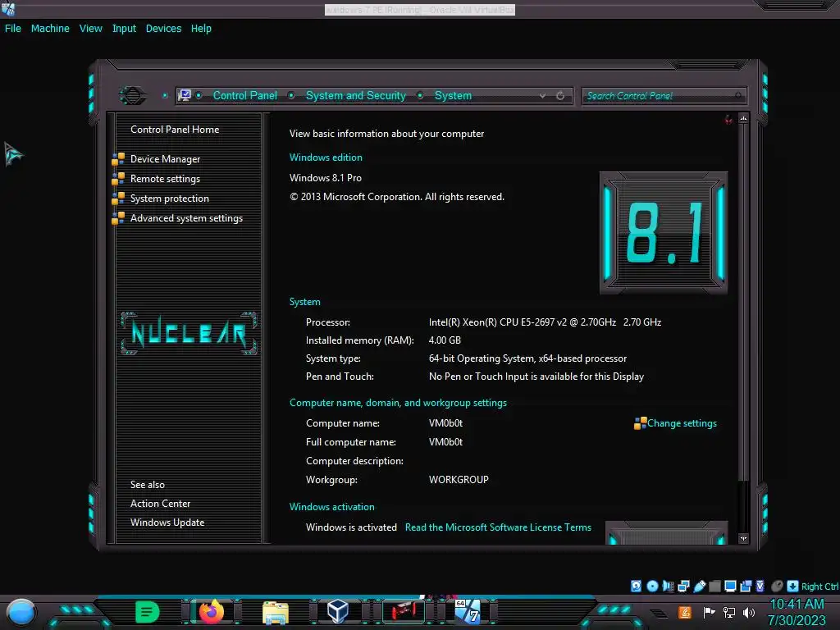The width and height of the screenshot is (840, 630).
Task: Click the Remote settings shield icon
Action: [118, 179]
